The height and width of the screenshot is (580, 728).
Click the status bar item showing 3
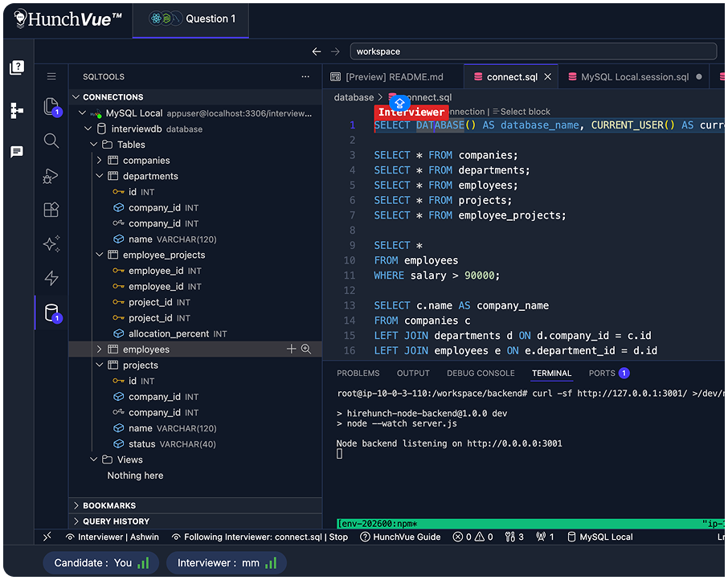pos(514,537)
